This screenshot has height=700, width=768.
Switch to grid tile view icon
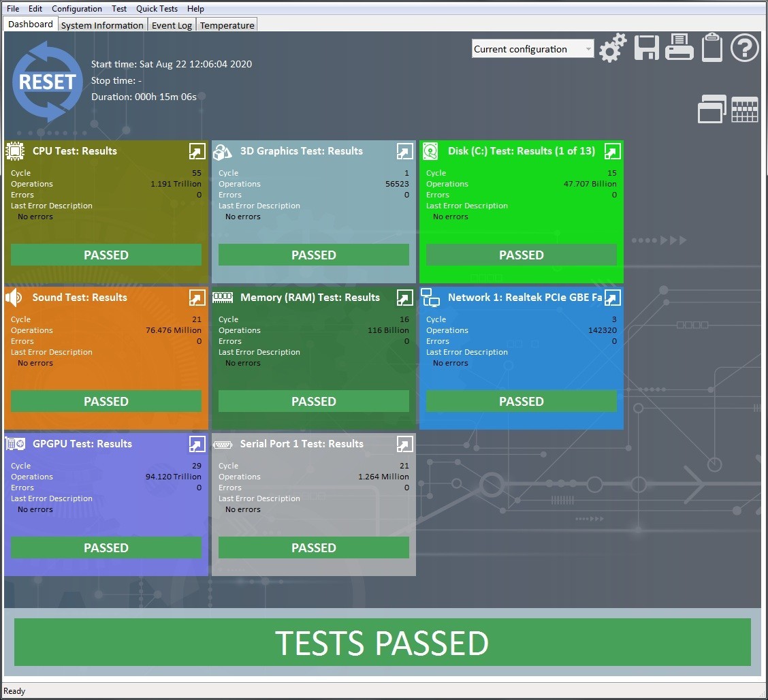click(744, 109)
